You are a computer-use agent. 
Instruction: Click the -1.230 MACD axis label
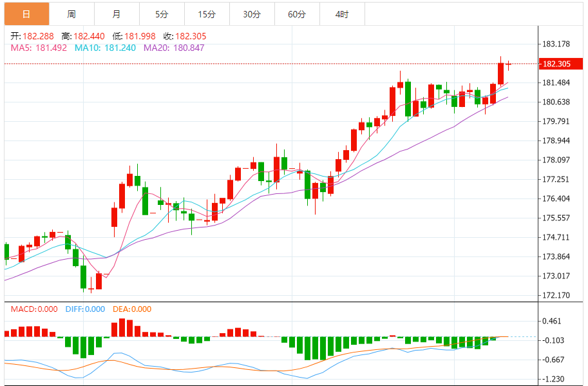click(555, 380)
